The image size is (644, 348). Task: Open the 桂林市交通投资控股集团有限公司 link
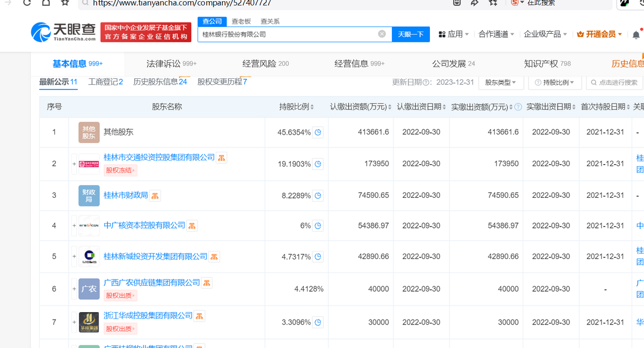point(159,157)
